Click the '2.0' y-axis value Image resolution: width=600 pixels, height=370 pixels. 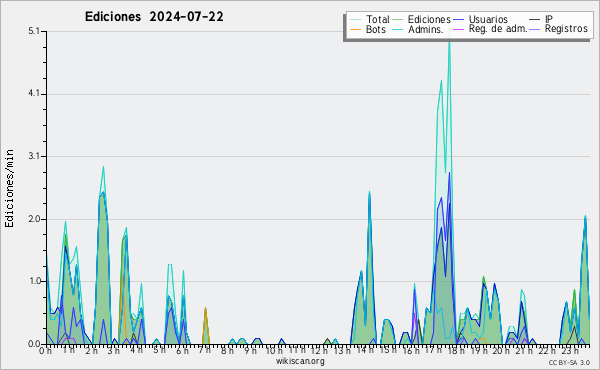click(34, 219)
